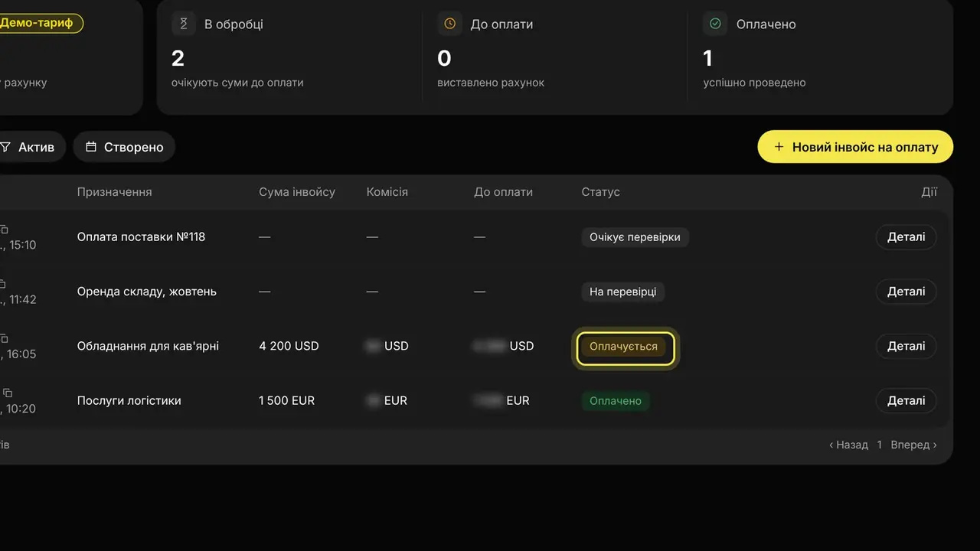
Task: Click the Призначення column header
Action: tap(114, 192)
